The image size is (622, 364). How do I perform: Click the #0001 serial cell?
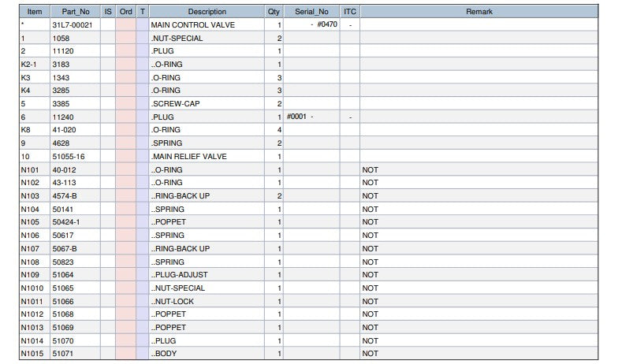(311, 117)
